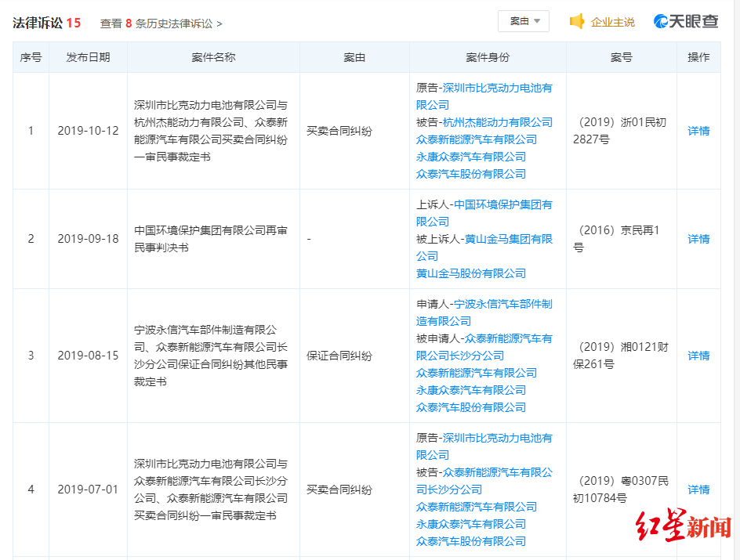Open applicant 宁波永信汽车部件制造有限公司 link
The image size is (740, 560).
point(484,313)
